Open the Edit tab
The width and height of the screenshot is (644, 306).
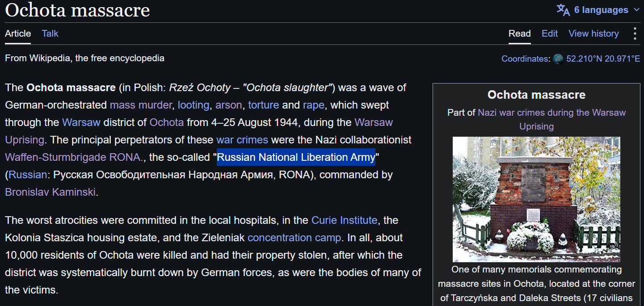click(550, 34)
